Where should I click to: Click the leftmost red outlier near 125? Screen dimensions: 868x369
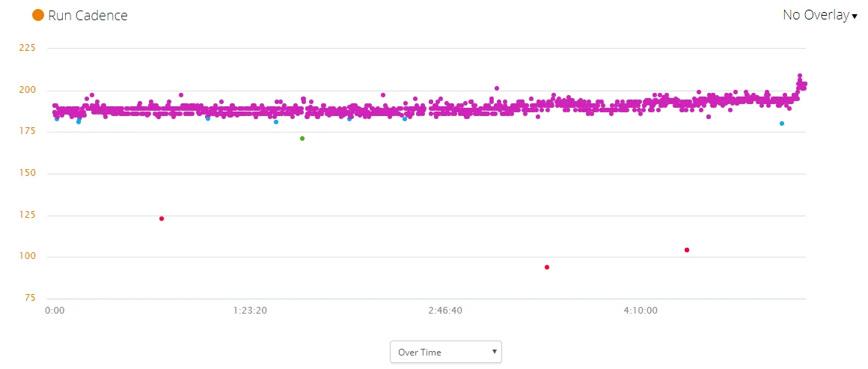162,219
